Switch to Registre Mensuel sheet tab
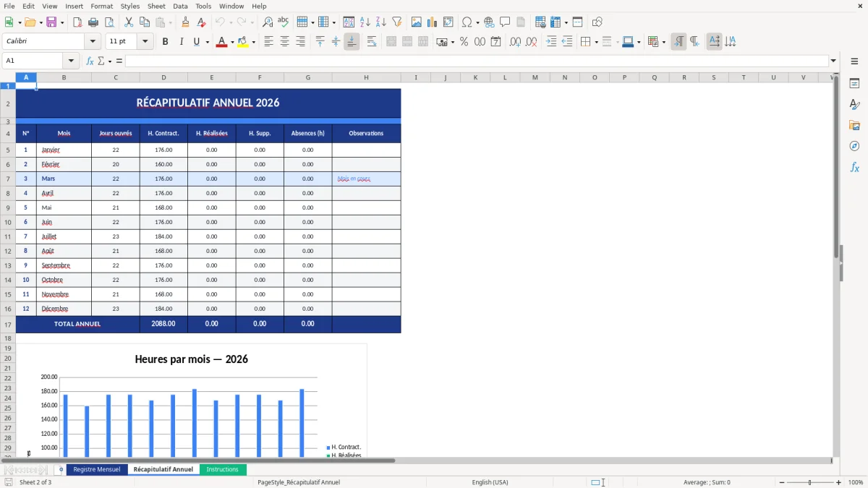The width and height of the screenshot is (868, 488). coord(97,469)
